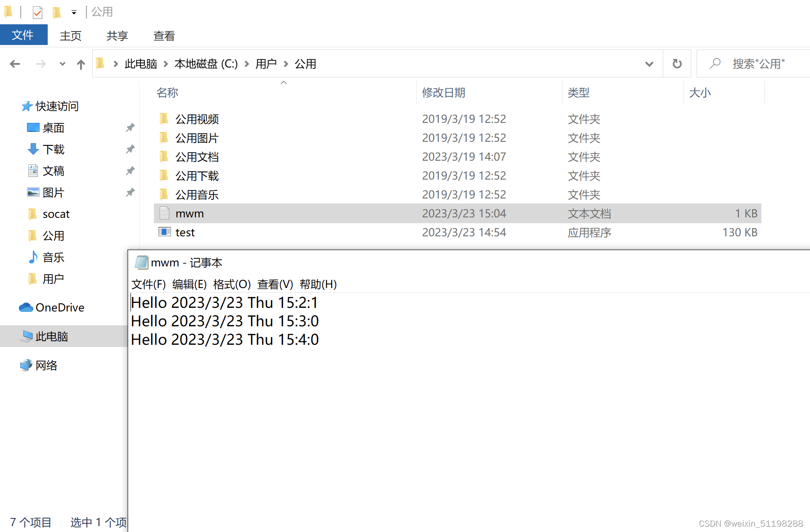
Task: Open 用户 folder in navigation pane
Action: 54,279
